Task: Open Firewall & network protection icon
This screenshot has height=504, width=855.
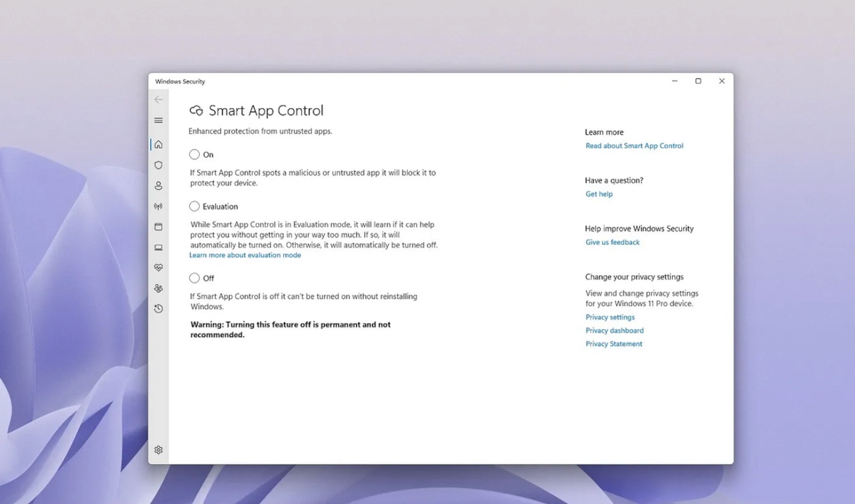Action: click(x=158, y=206)
